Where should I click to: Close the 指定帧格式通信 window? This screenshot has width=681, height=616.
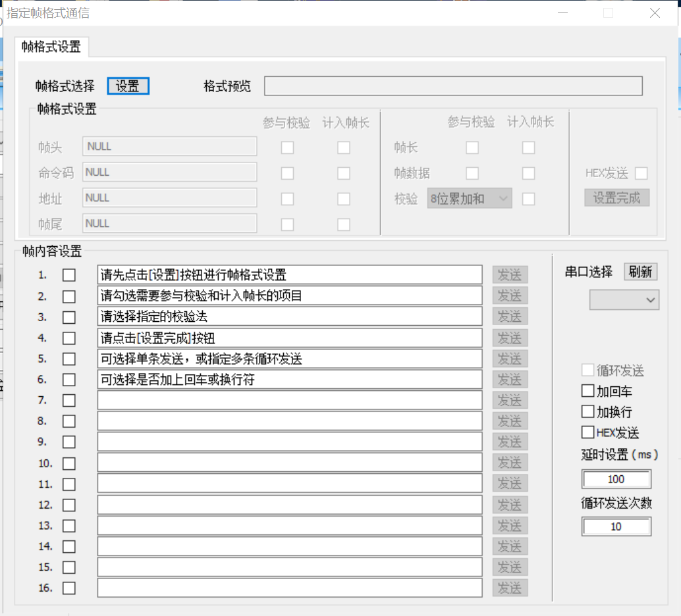click(655, 13)
